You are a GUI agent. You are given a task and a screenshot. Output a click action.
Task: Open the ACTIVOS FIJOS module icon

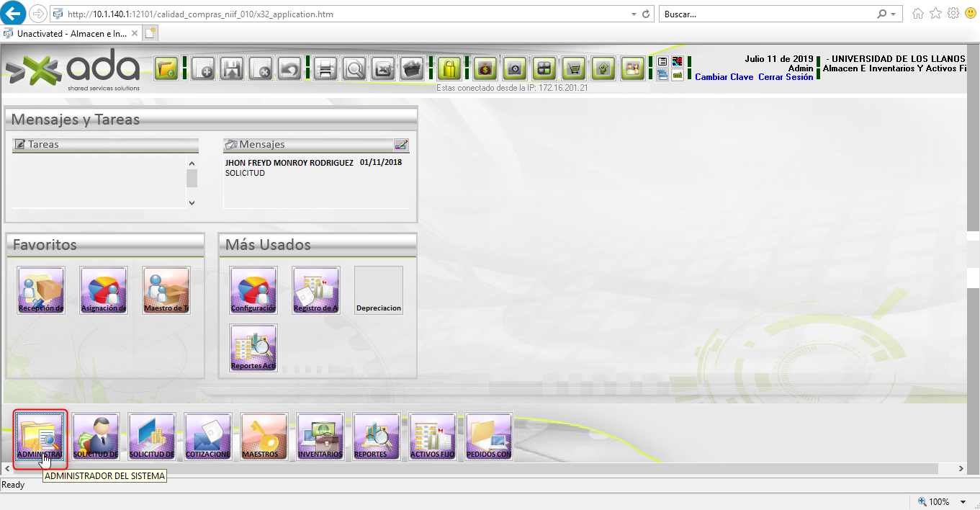(433, 437)
